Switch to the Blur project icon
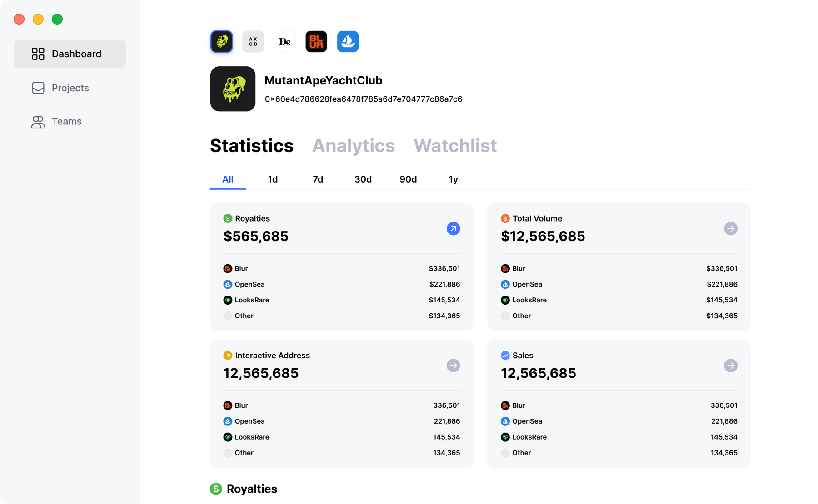The width and height of the screenshot is (818, 504). (x=316, y=42)
